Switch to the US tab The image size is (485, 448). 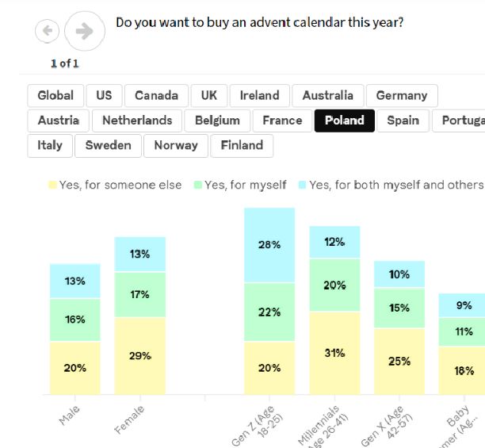point(104,95)
